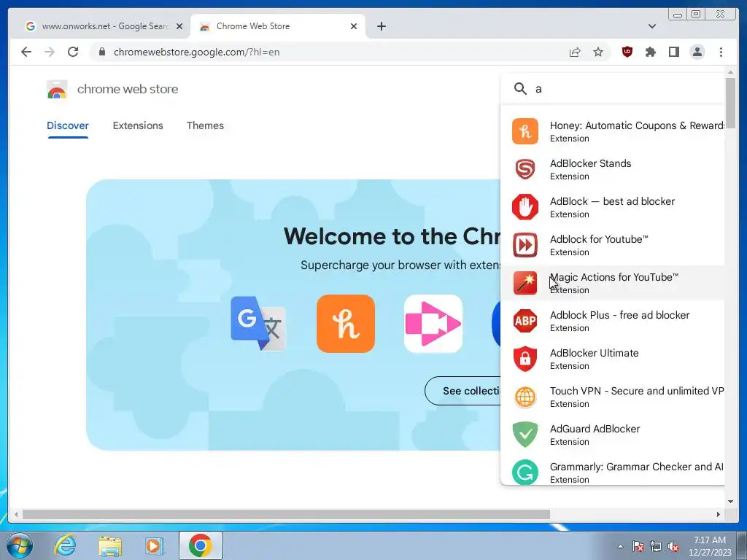
Task: Click the AdBlocker Stands shield icon
Action: click(525, 169)
